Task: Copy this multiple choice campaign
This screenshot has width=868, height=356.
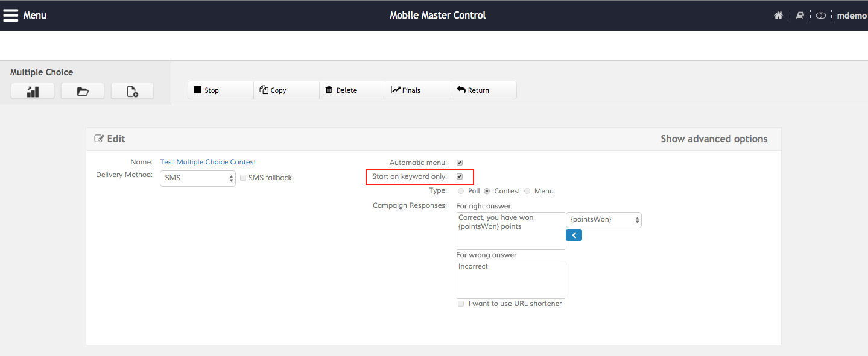Action: point(286,90)
